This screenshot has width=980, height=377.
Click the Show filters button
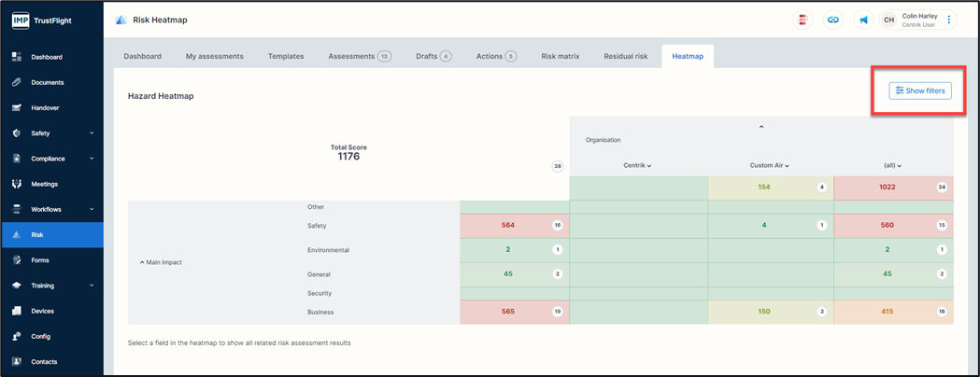pyautogui.click(x=920, y=91)
